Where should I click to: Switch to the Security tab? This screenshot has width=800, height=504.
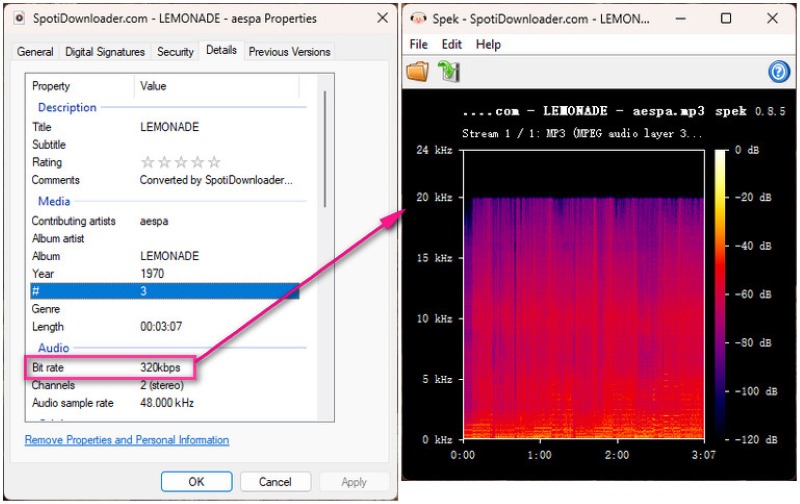click(175, 52)
